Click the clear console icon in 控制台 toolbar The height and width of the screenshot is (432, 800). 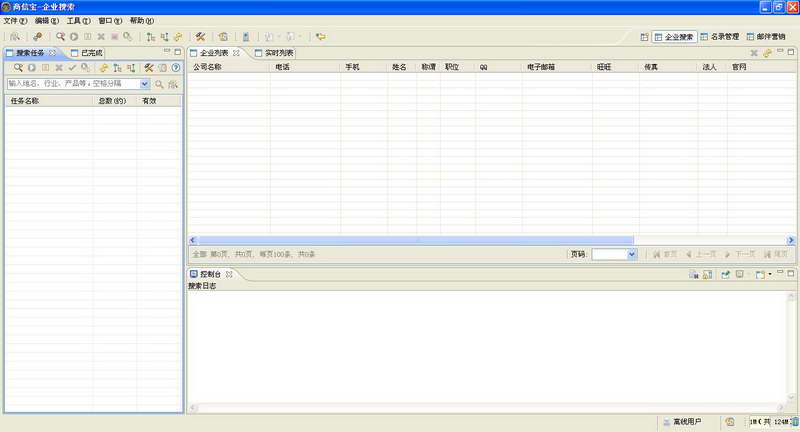click(693, 274)
